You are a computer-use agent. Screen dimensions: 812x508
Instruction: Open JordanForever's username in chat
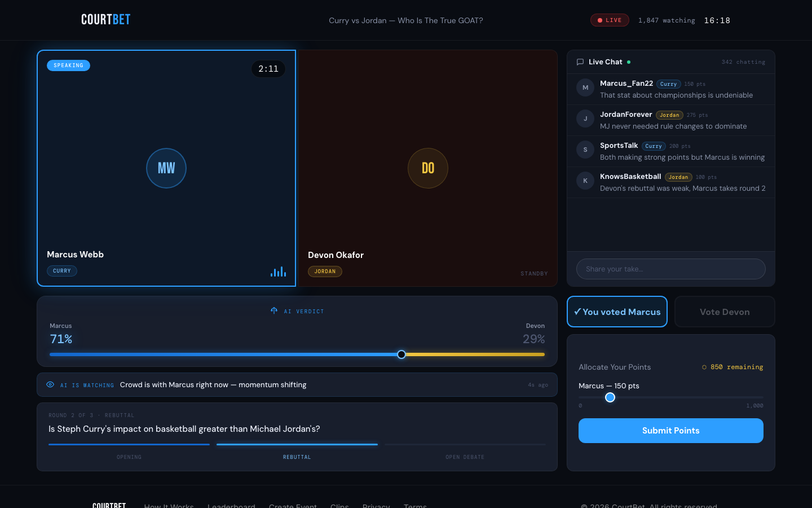coord(626,115)
